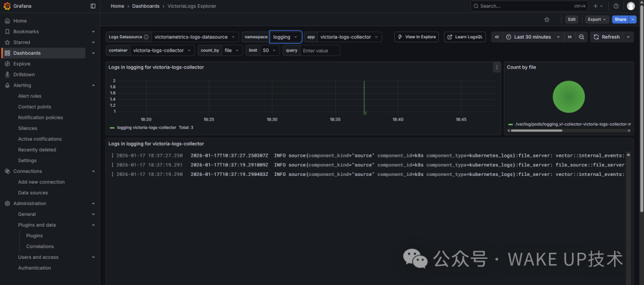The width and height of the screenshot is (644, 285).
Task: Open the Home sidebar item
Action: coord(20,21)
